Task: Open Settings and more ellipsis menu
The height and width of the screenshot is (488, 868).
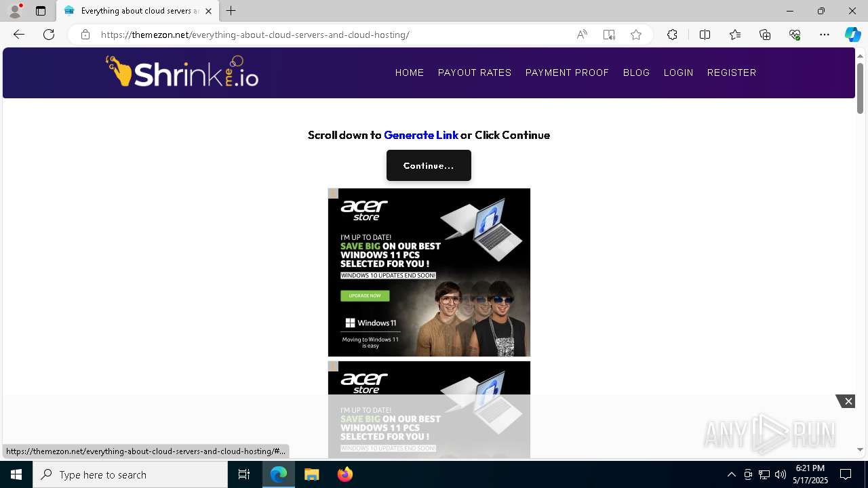Action: pos(825,35)
